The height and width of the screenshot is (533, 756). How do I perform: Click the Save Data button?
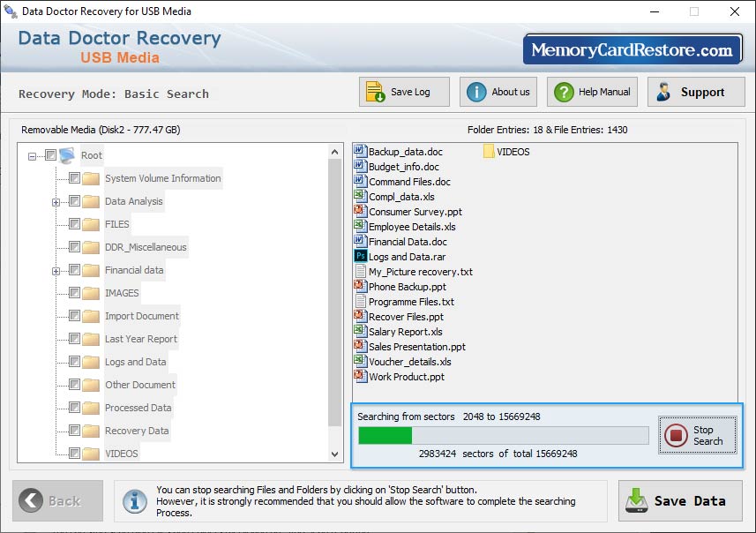tap(680, 500)
